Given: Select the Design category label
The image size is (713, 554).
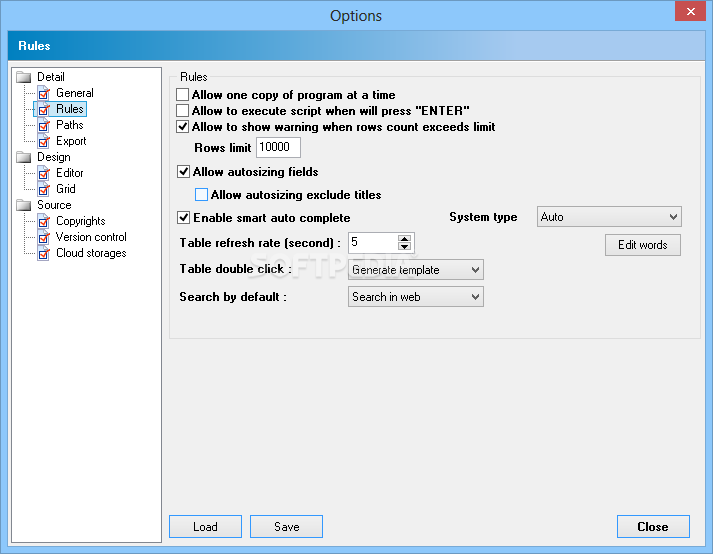Looking at the screenshot, I should pos(54,157).
